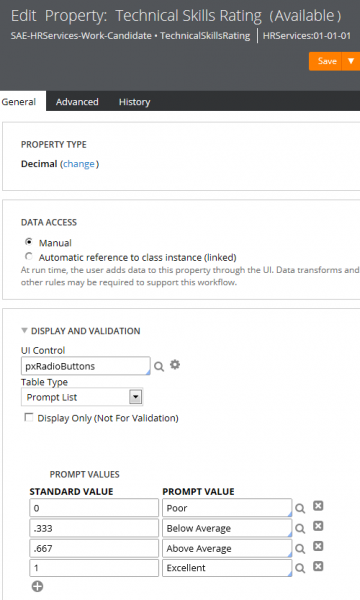The width and height of the screenshot is (360, 600).
Task: Collapse the Display and Validation section
Action: pyautogui.click(x=24, y=330)
